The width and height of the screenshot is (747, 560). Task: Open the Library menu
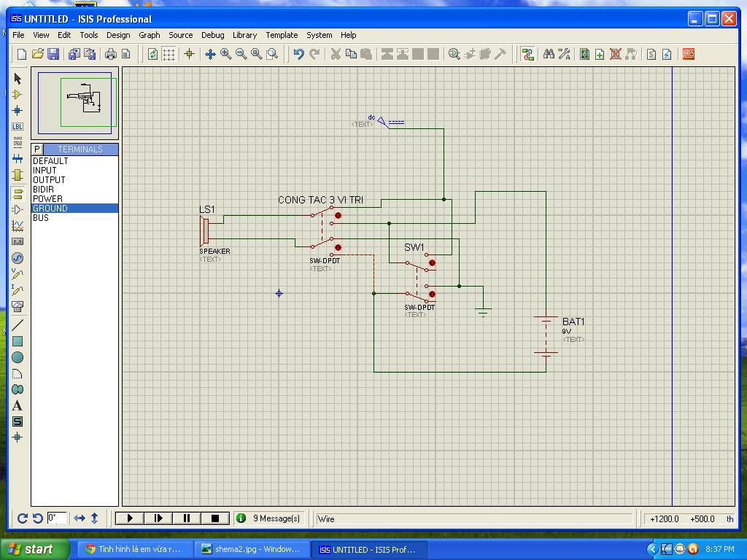pyautogui.click(x=244, y=35)
